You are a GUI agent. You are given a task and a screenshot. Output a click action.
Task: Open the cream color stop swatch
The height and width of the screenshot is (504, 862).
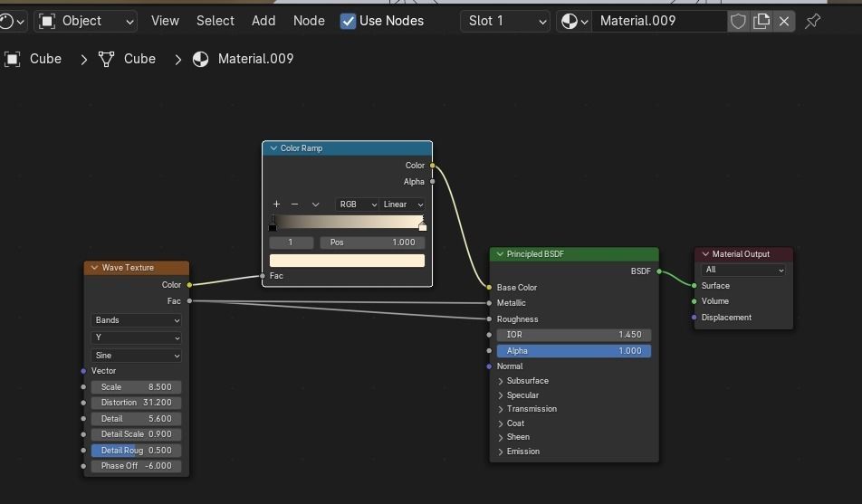click(x=347, y=261)
